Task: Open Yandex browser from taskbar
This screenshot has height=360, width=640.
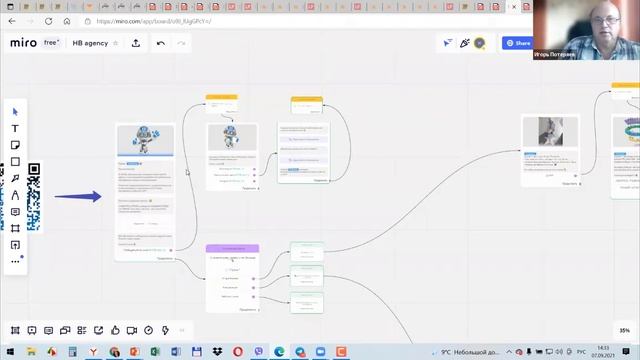Action: point(93,351)
